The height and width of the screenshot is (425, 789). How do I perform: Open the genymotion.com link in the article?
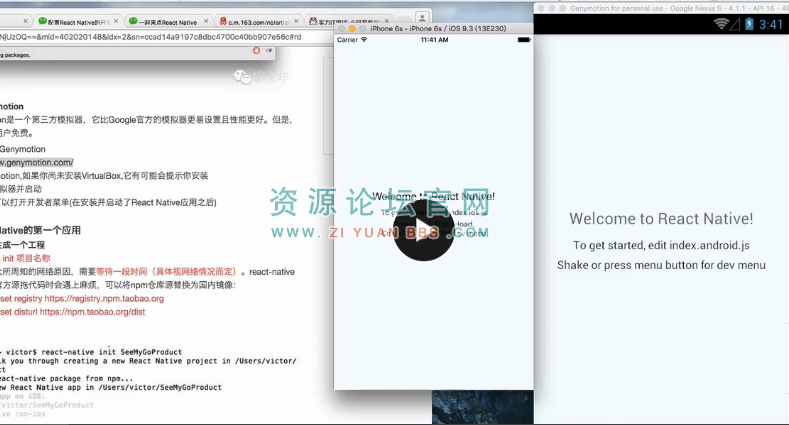coord(36,162)
